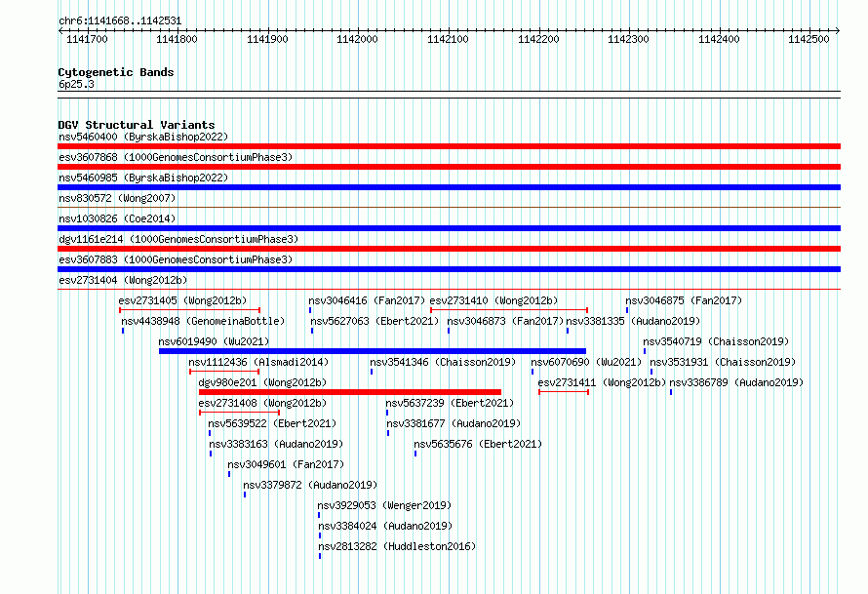Select the nsv5460985 (ByrskaBishop2022) label
The height and width of the screenshot is (594, 868).
pyautogui.click(x=143, y=178)
